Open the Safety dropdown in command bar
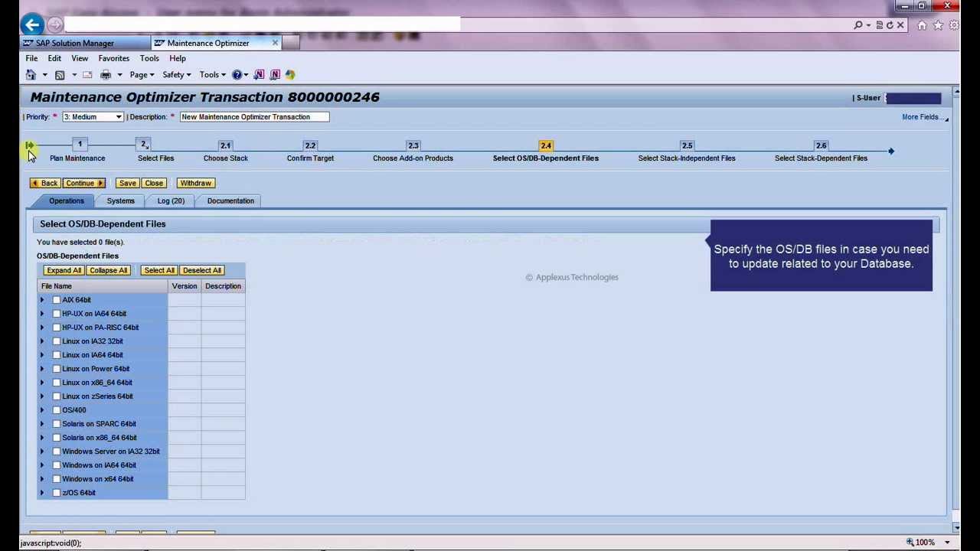The height and width of the screenshot is (551, 980). (176, 75)
